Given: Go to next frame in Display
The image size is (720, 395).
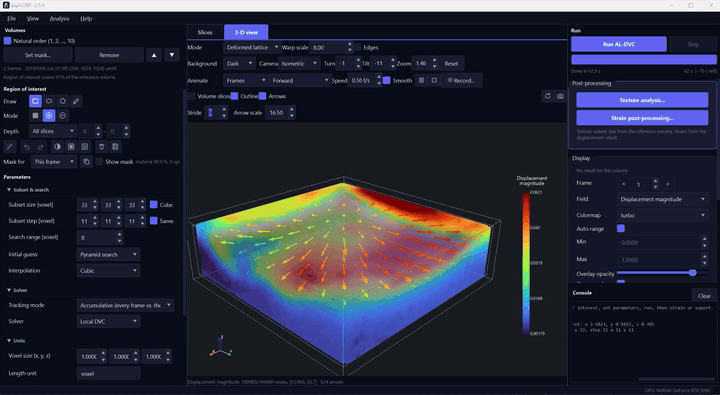Looking at the screenshot, I should click(x=668, y=184).
